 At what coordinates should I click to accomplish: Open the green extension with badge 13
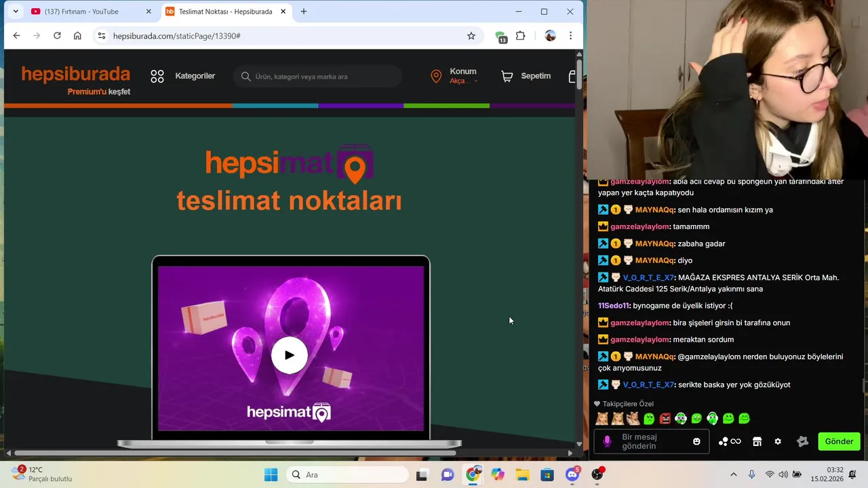coord(500,37)
